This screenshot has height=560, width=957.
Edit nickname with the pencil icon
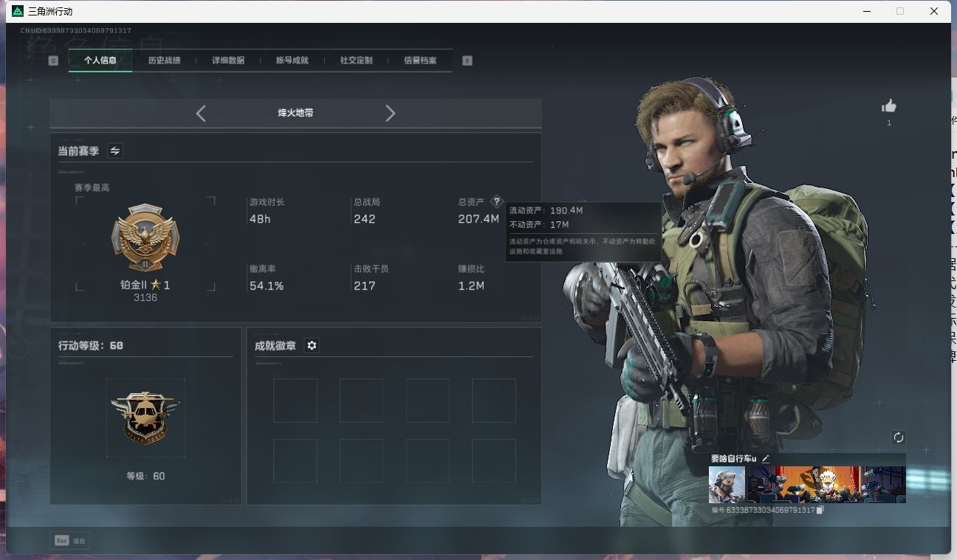pyautogui.click(x=766, y=459)
